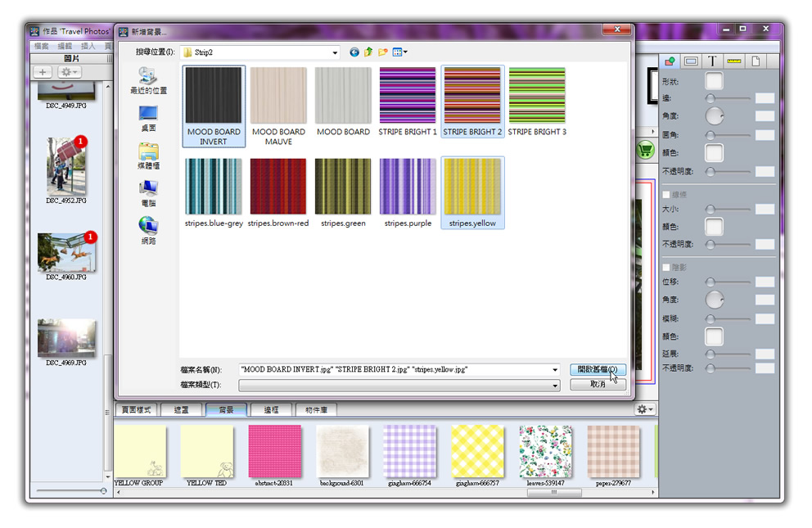
Task: Open the page properties tab icon
Action: (756, 61)
